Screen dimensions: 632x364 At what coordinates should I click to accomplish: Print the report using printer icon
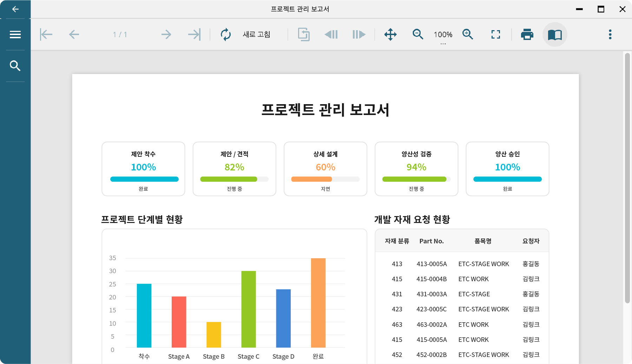coord(527,34)
